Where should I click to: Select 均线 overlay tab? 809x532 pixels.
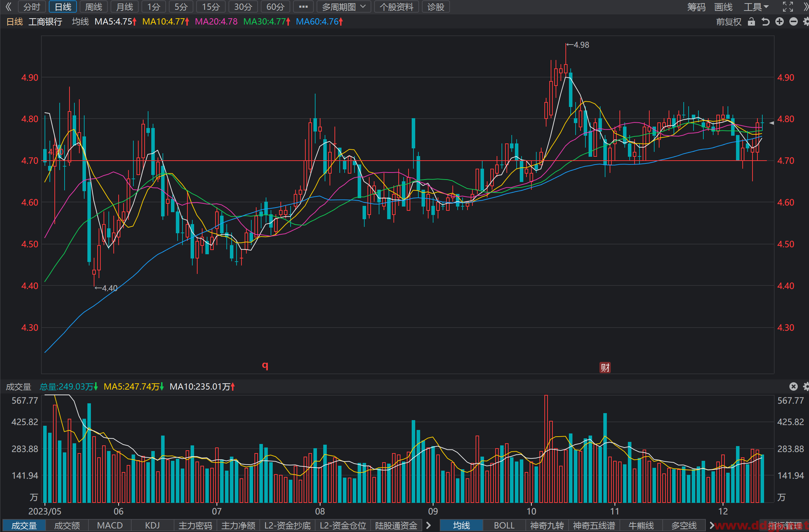point(462,525)
